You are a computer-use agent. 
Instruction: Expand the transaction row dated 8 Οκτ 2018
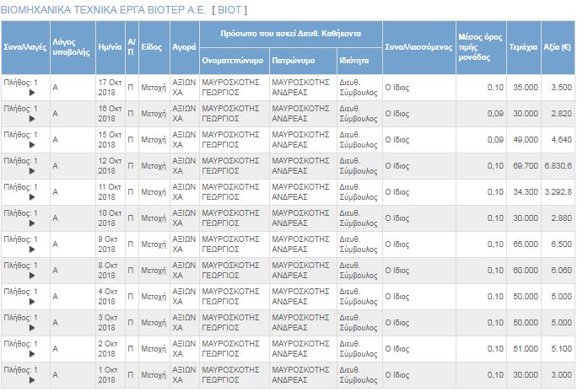(32, 276)
